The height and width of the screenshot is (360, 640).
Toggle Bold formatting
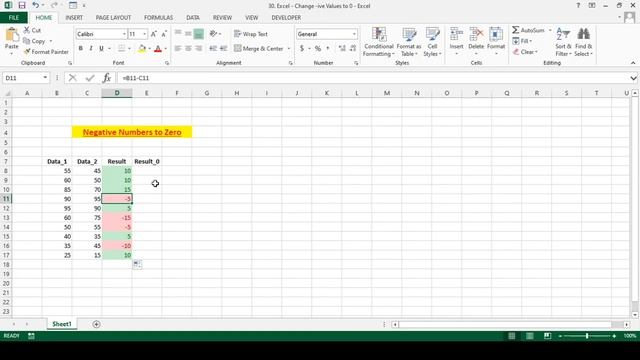point(80,49)
